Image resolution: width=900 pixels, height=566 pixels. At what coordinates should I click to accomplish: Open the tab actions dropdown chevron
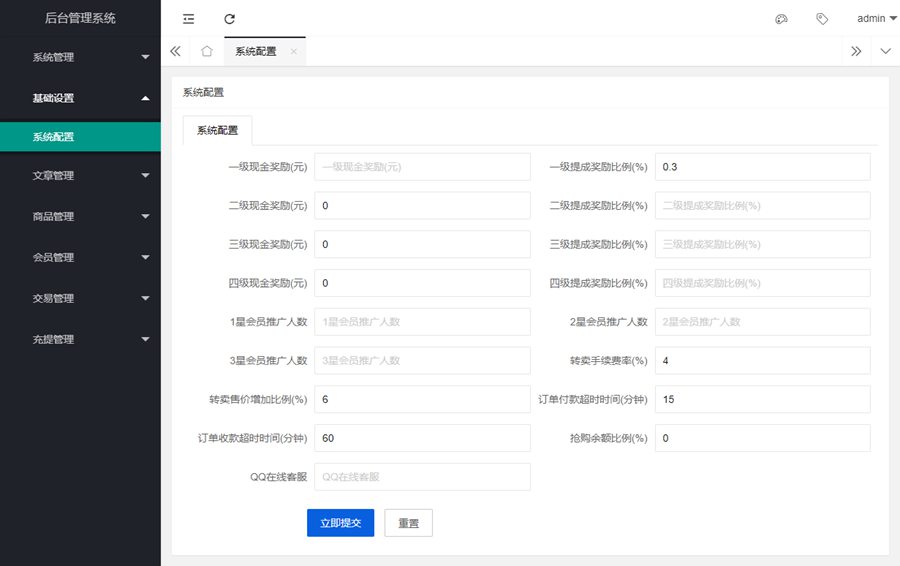coord(885,51)
